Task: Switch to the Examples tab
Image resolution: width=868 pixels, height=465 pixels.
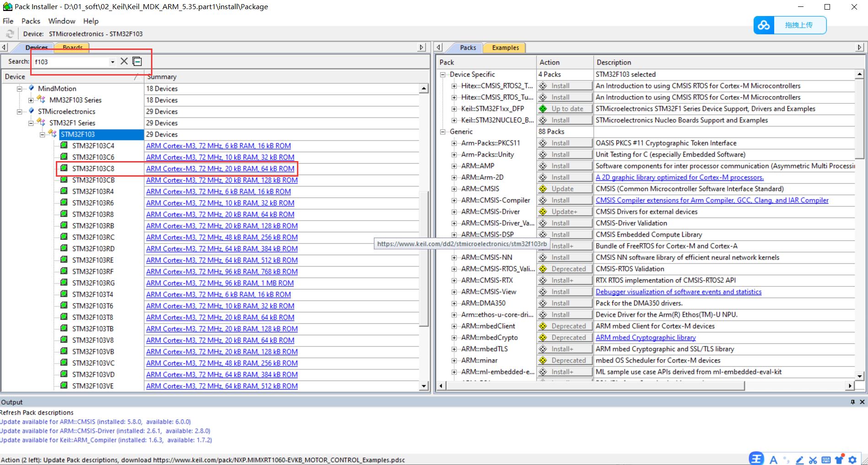Action: pyautogui.click(x=506, y=48)
